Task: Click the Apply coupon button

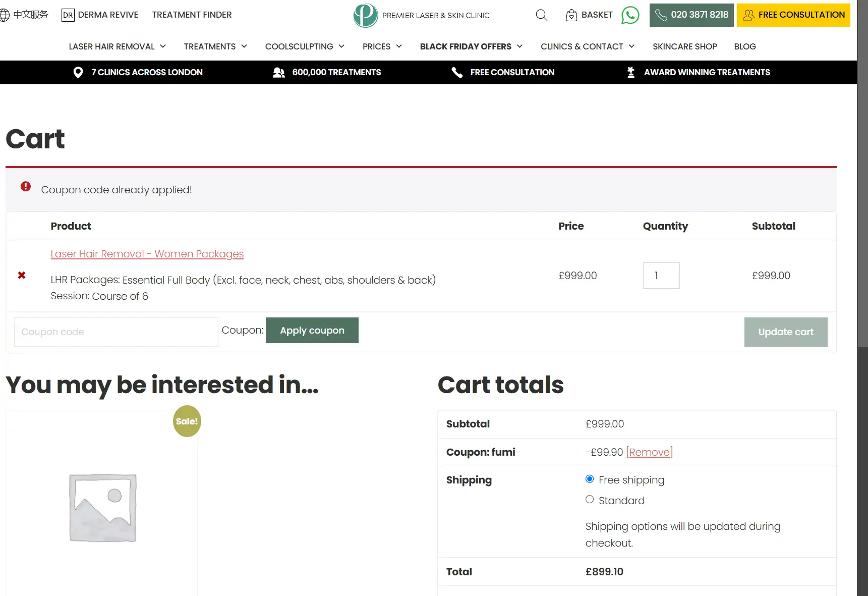Action: pyautogui.click(x=312, y=331)
